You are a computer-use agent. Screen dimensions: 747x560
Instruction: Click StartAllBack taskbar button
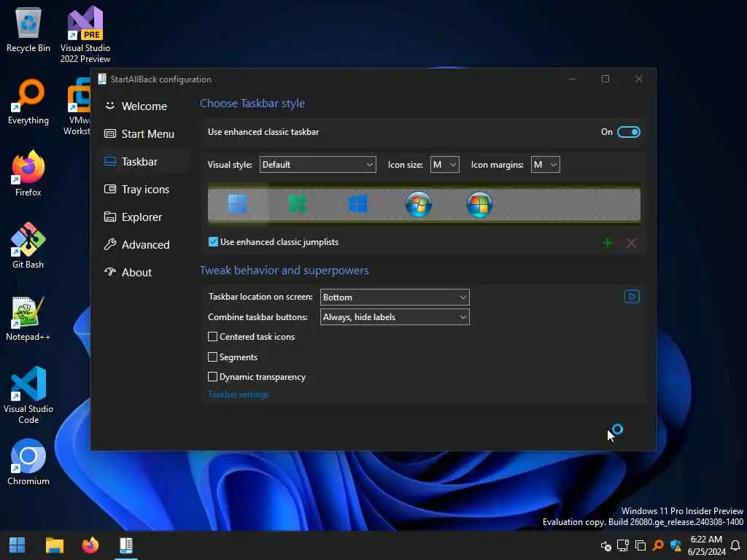[126, 545]
